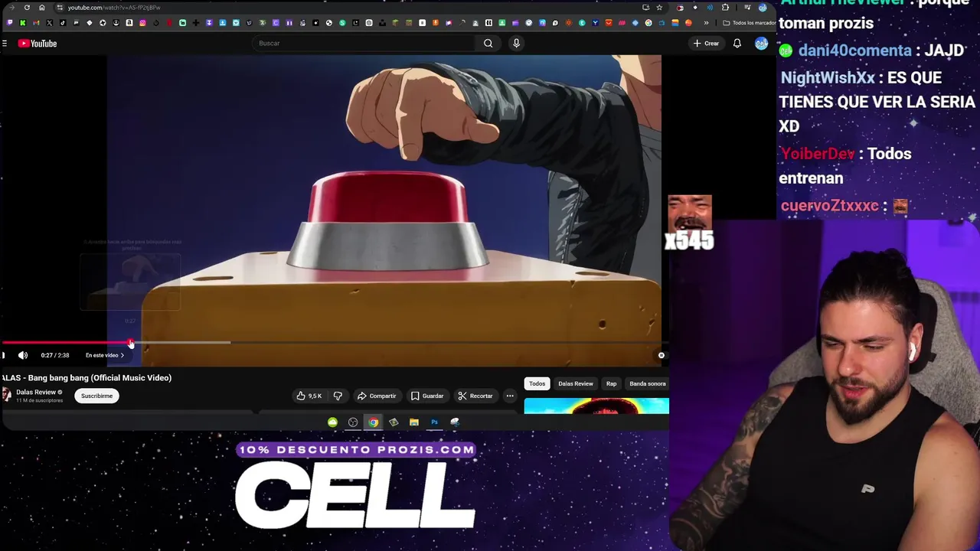
Task: Click the Chrome icon in the taskbar
Action: [373, 422]
